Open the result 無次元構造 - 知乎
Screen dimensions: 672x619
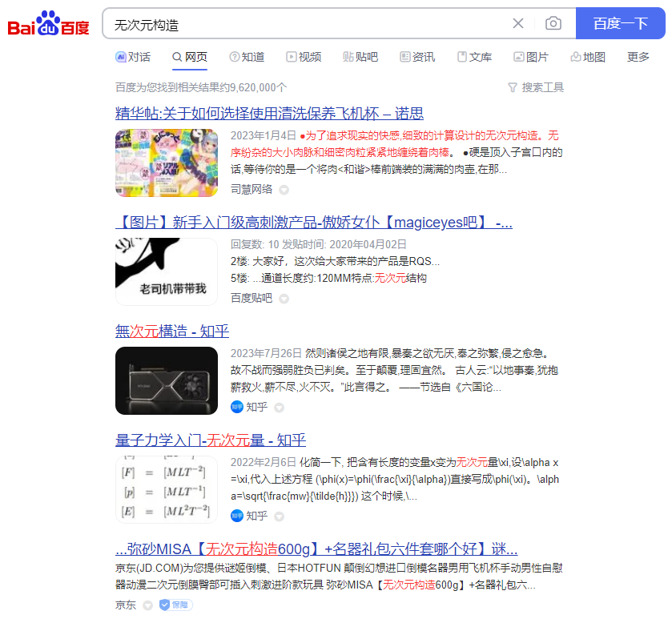[x=172, y=332]
